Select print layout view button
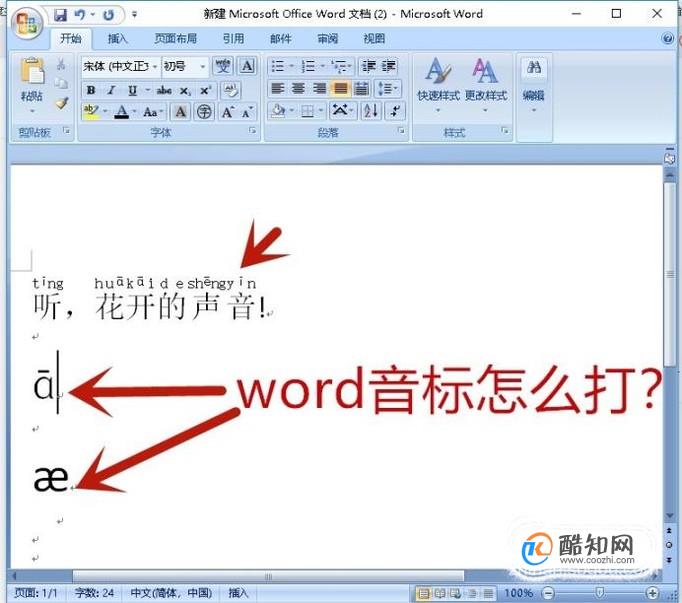The width and height of the screenshot is (682, 603). pos(424,593)
